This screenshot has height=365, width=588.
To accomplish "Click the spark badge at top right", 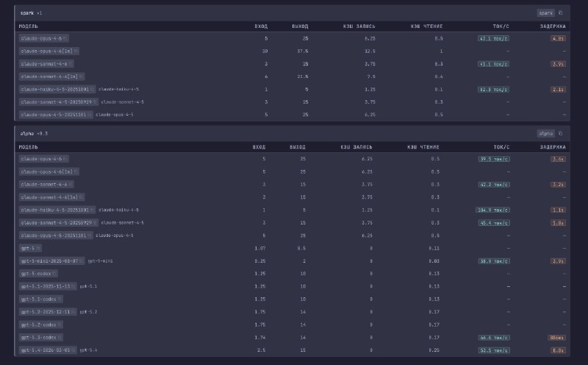I will click(546, 13).
